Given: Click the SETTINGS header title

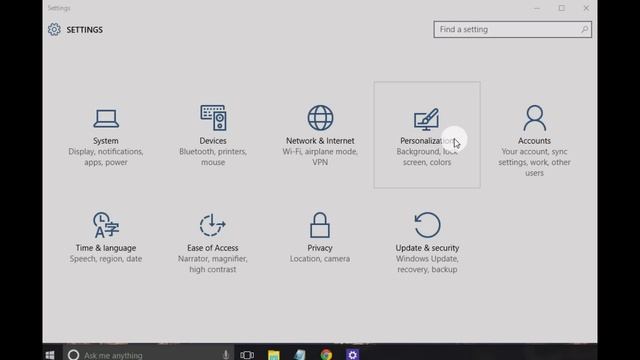Looking at the screenshot, I should pos(84,30).
